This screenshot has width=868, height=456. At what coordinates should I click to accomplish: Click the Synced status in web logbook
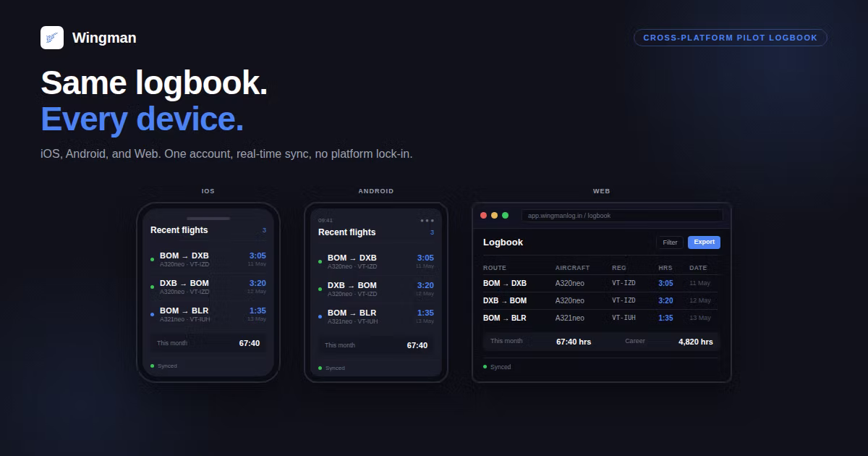497,367
